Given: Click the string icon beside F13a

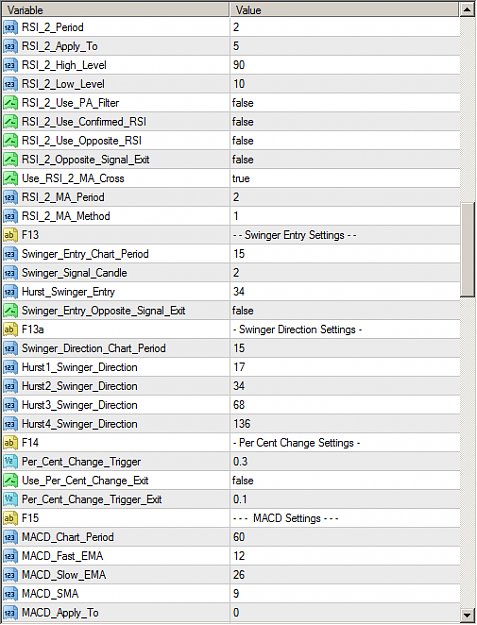Looking at the screenshot, I should 10,330.
